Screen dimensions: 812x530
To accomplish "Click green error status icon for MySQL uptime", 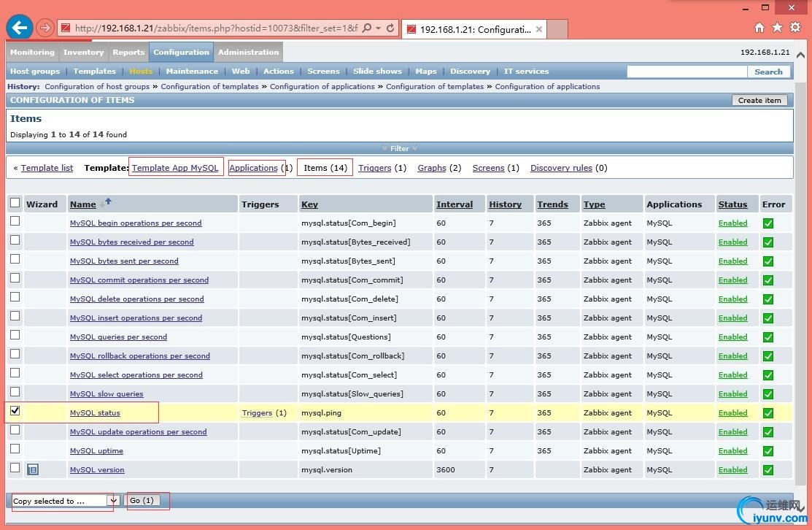I will tap(768, 450).
